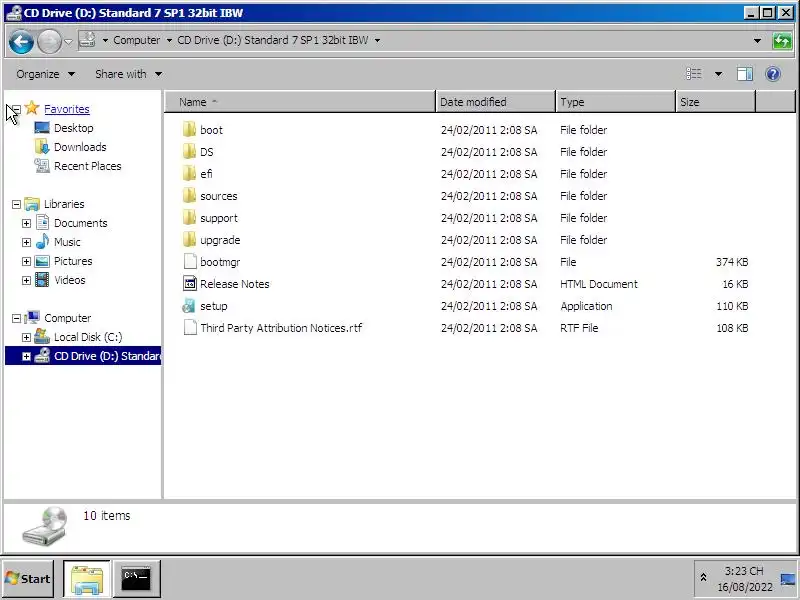Select the bootmgr file icon

coord(190,261)
